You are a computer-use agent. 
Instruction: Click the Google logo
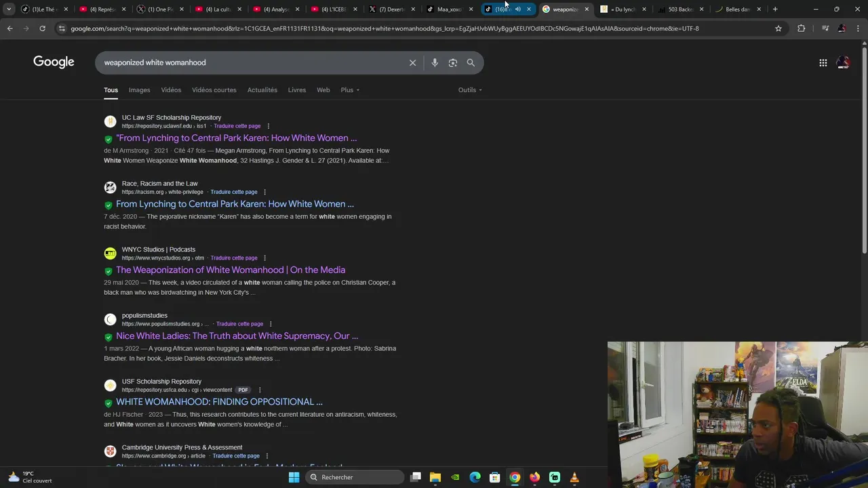(x=54, y=62)
